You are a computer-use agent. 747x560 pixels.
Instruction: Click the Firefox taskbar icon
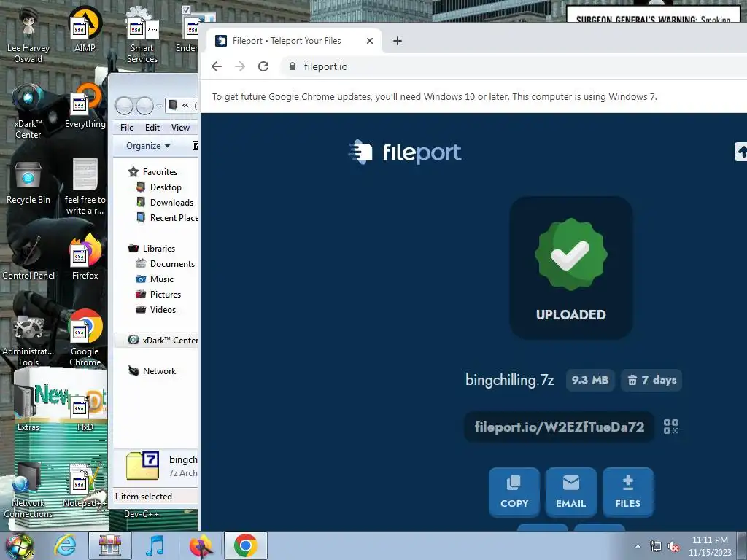click(200, 545)
